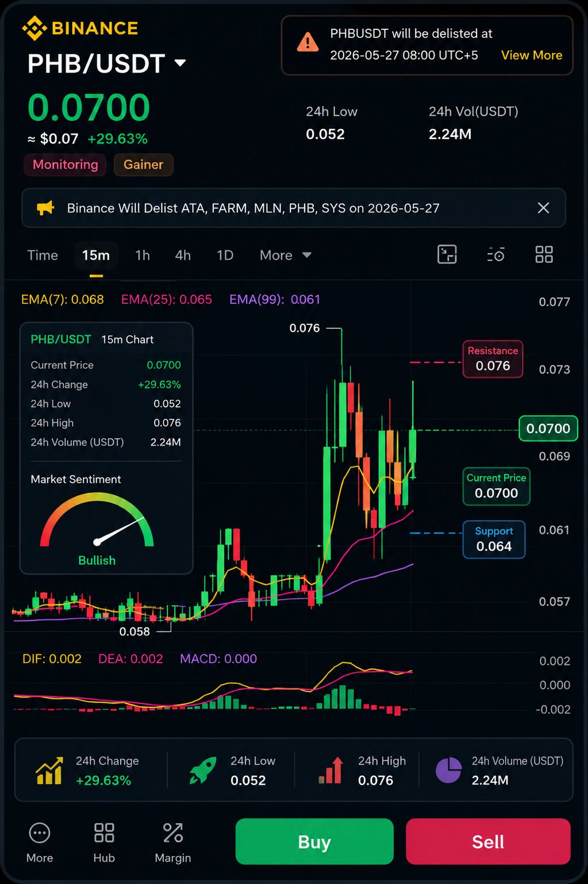Viewport: 588px width, 884px height.
Task: Click the EMA(25): 0.065 indicator label
Action: 167,300
